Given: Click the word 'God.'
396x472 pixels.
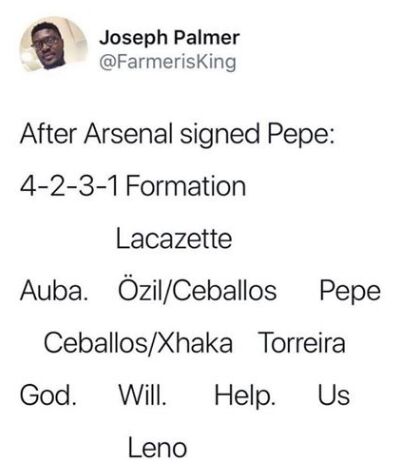Looking at the screenshot, I should [48, 395].
